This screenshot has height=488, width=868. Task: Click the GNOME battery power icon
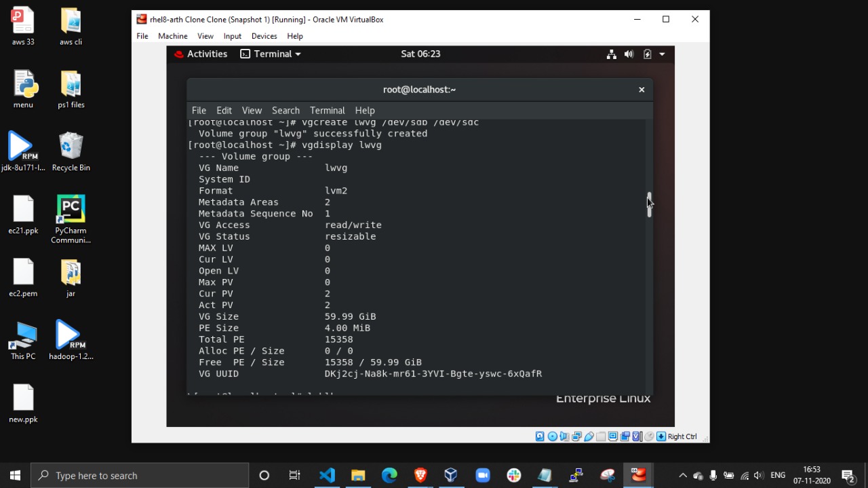pyautogui.click(x=647, y=54)
